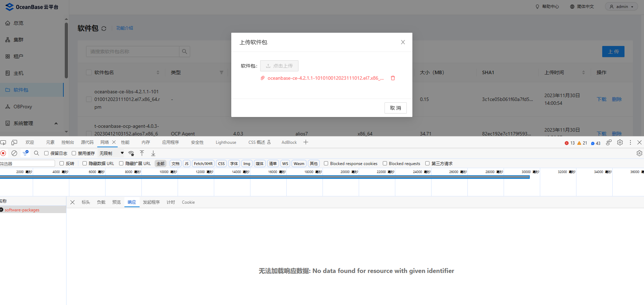Viewport: 644px width, 305px height.
Task: Show the 43 info messages indicator
Action: pyautogui.click(x=596, y=143)
